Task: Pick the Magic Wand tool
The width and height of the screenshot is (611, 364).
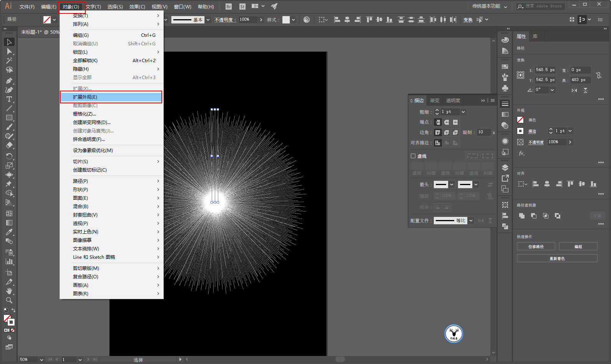Action: pyautogui.click(x=9, y=61)
